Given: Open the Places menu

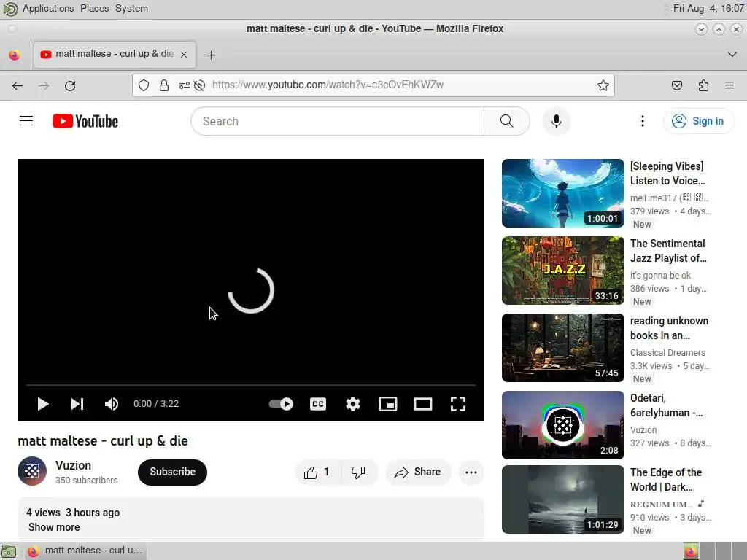Looking at the screenshot, I should pyautogui.click(x=94, y=9).
